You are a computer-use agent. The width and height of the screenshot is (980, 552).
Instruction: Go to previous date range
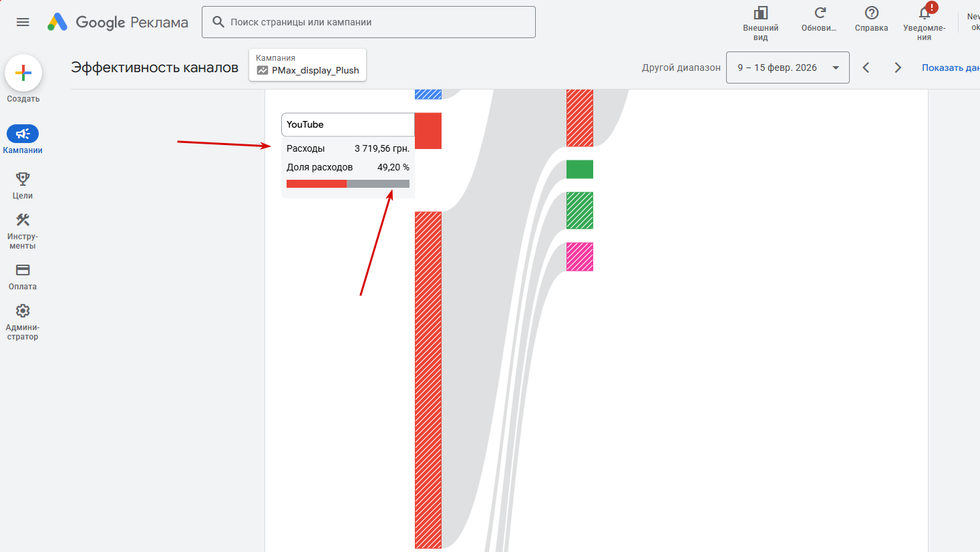point(866,67)
